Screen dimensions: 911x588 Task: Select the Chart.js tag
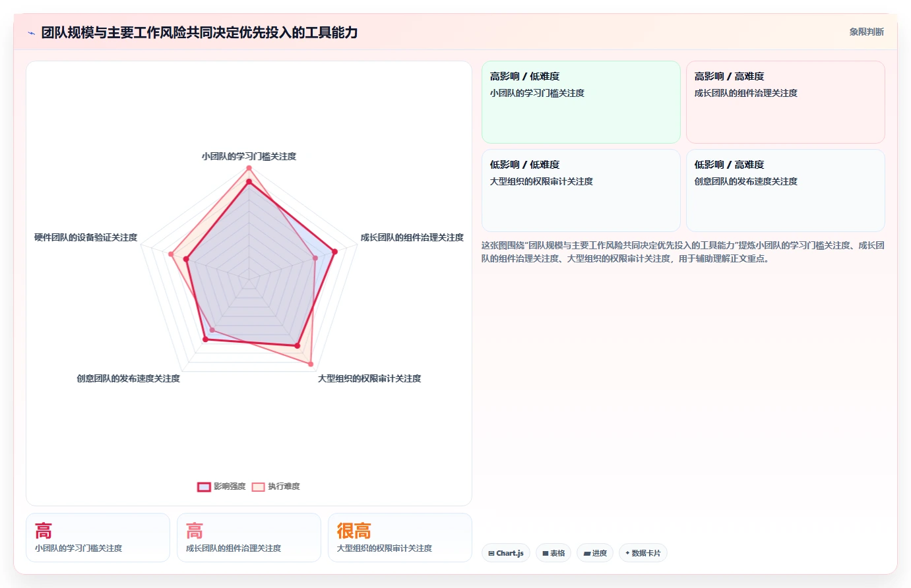tap(506, 553)
